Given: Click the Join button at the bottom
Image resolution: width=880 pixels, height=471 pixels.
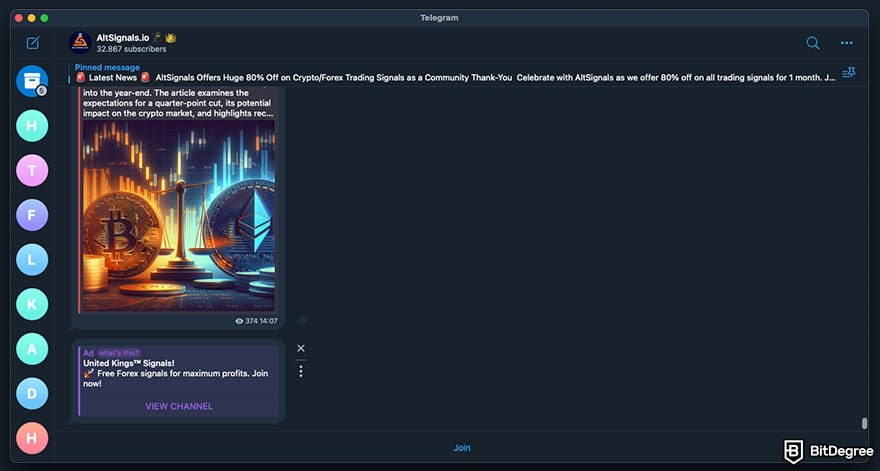Looking at the screenshot, I should [x=462, y=447].
